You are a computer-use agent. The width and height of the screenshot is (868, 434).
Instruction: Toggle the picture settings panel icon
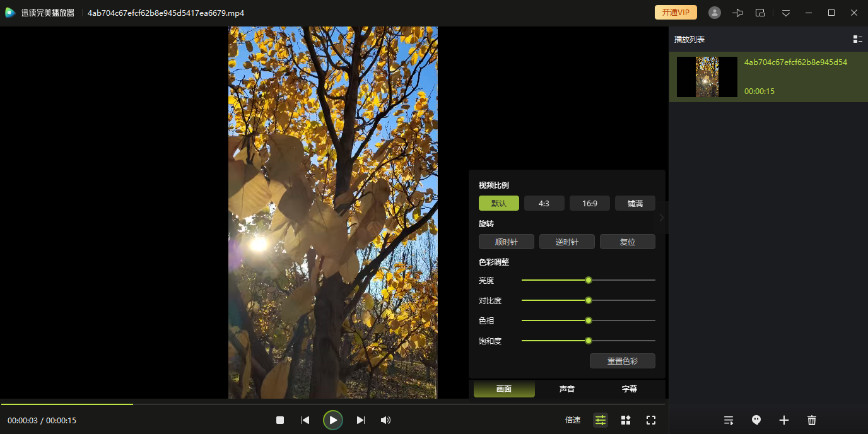[601, 420]
